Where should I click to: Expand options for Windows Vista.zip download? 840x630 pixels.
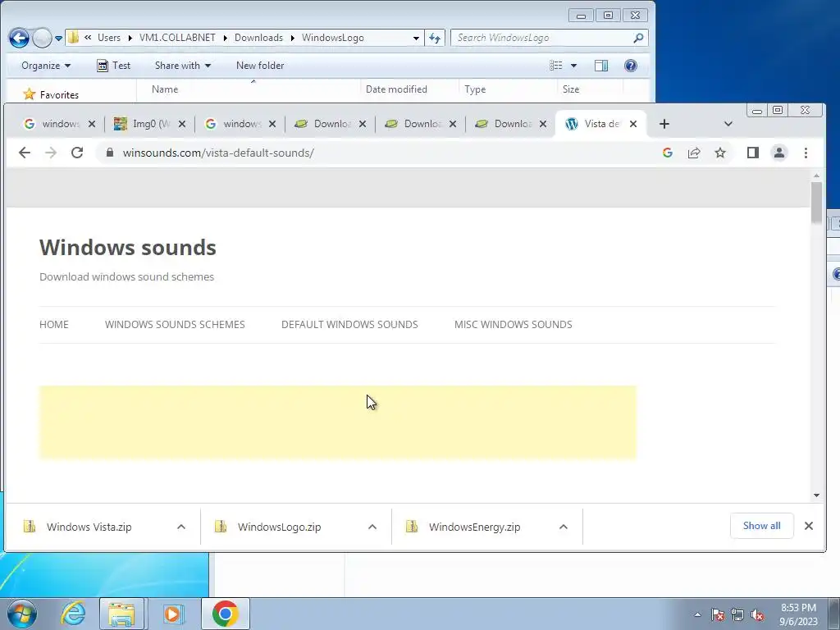point(181,527)
